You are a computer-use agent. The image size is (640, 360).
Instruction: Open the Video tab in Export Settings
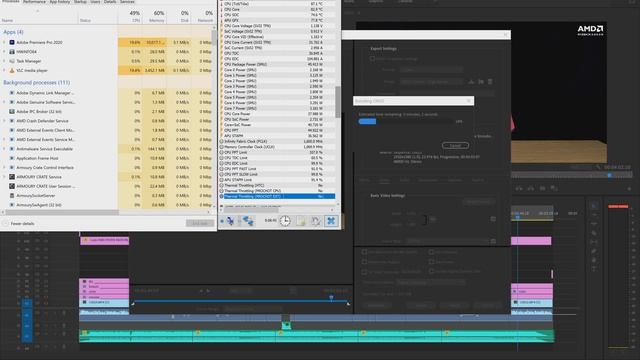(384, 180)
